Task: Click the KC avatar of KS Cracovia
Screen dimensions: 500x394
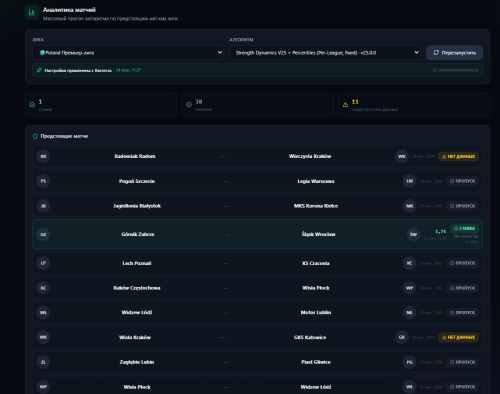Action: 409,263
